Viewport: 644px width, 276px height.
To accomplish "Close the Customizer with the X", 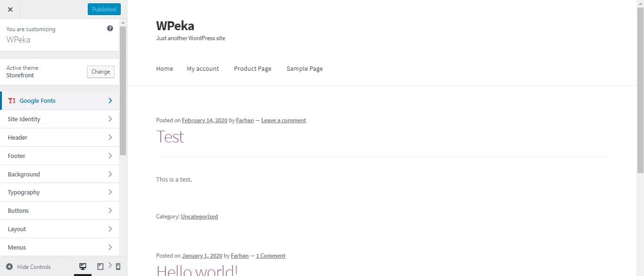I will (x=10, y=9).
